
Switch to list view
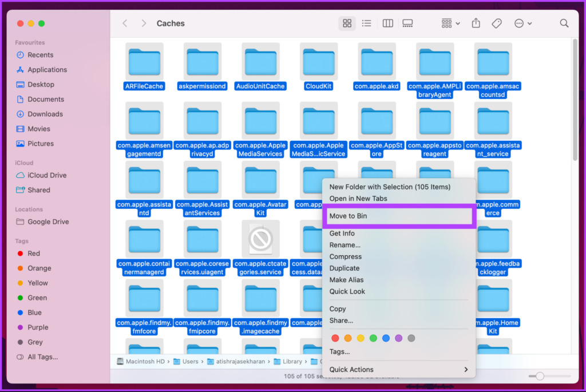(367, 23)
